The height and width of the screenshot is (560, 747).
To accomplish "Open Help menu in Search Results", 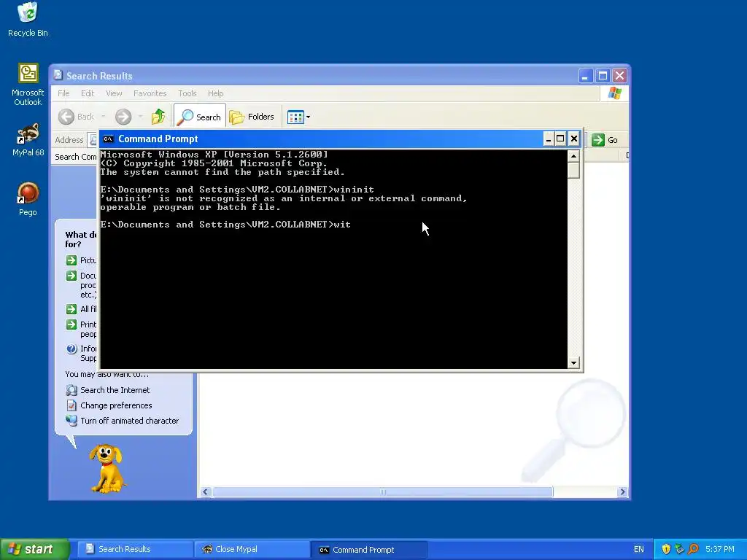I will coord(215,93).
